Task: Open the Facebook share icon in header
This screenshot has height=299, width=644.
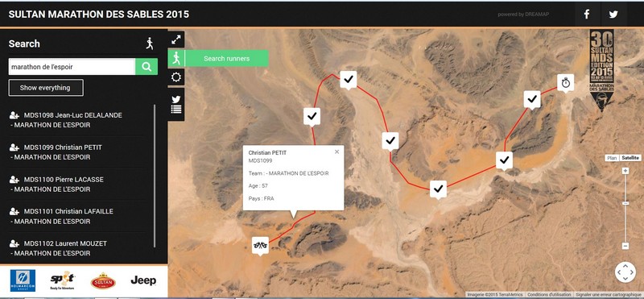Action: (x=587, y=15)
